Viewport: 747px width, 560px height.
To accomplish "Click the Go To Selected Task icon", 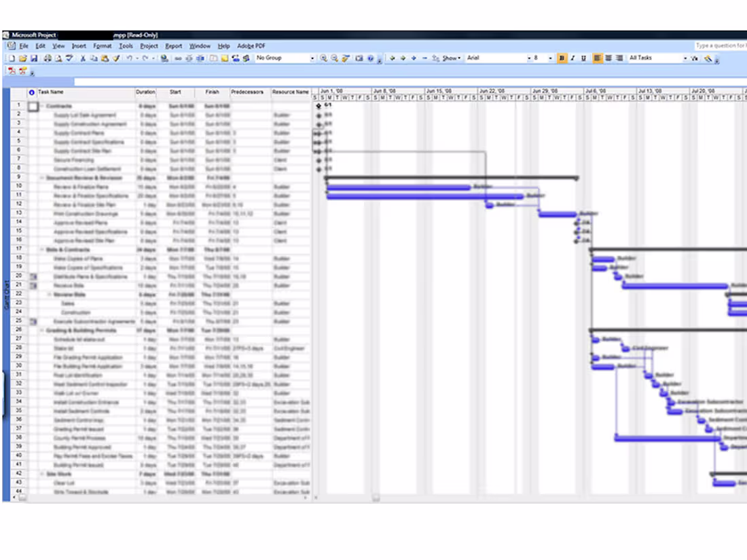I will click(x=345, y=58).
